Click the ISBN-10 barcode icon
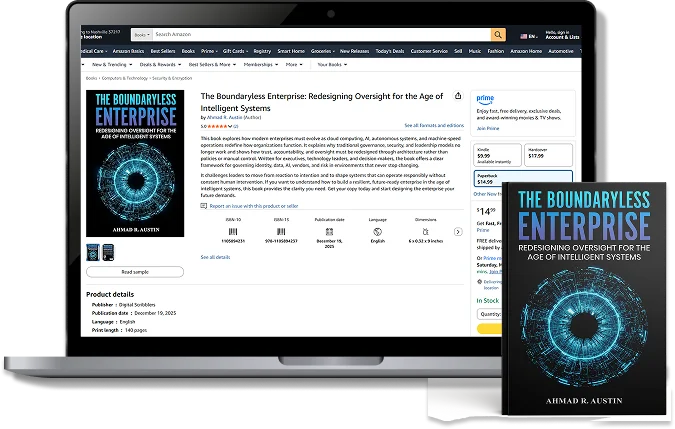Viewport: 675px width, 429px height. pos(233,231)
